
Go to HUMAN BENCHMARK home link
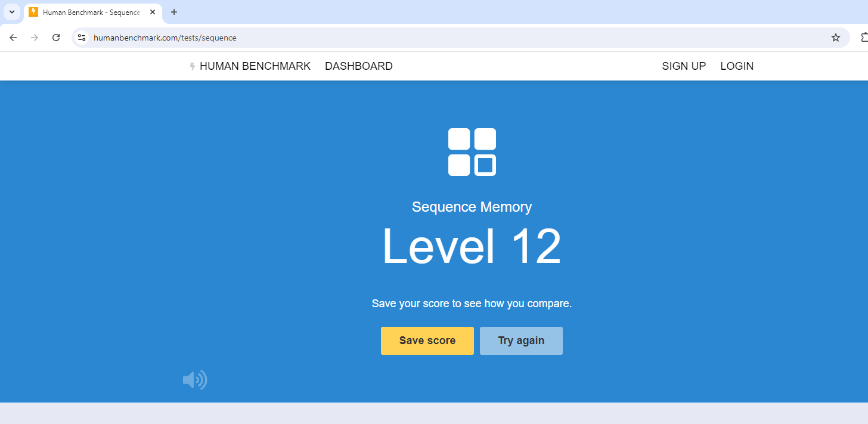[255, 66]
